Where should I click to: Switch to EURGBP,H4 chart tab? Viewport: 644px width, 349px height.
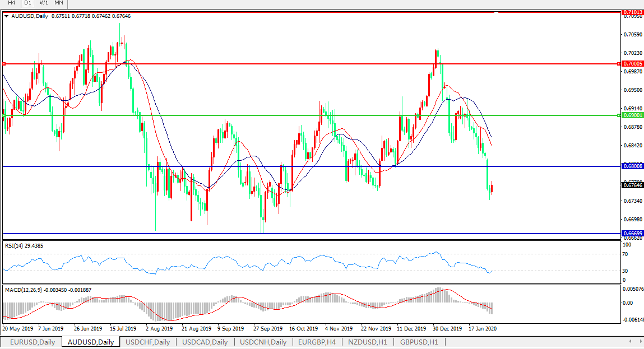317,342
